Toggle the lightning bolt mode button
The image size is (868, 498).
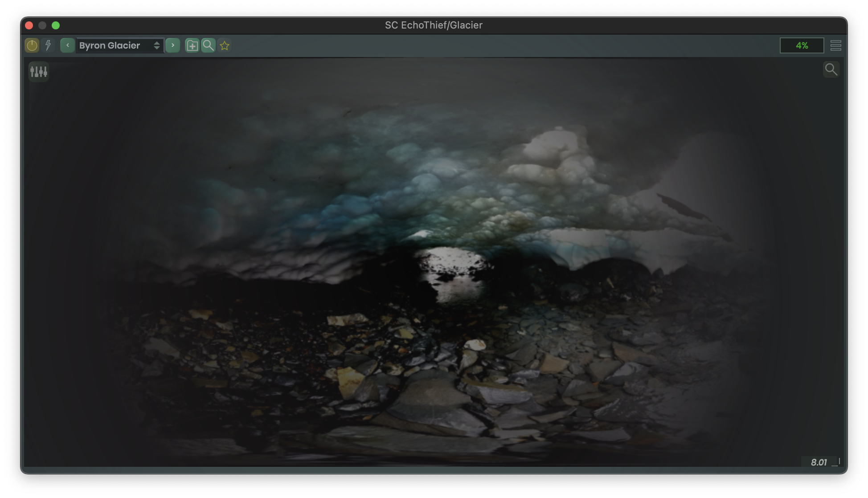coord(48,45)
